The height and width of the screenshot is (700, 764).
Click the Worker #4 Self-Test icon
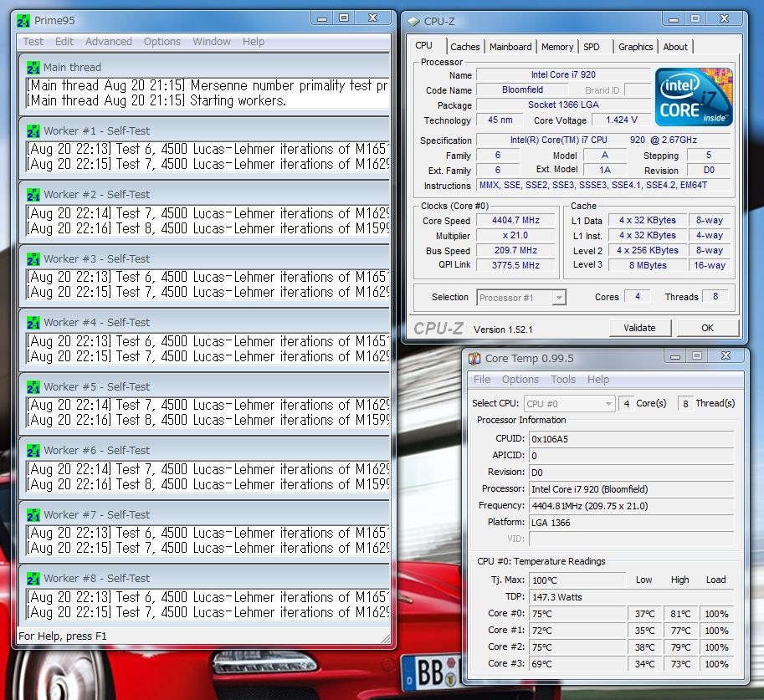[x=33, y=323]
